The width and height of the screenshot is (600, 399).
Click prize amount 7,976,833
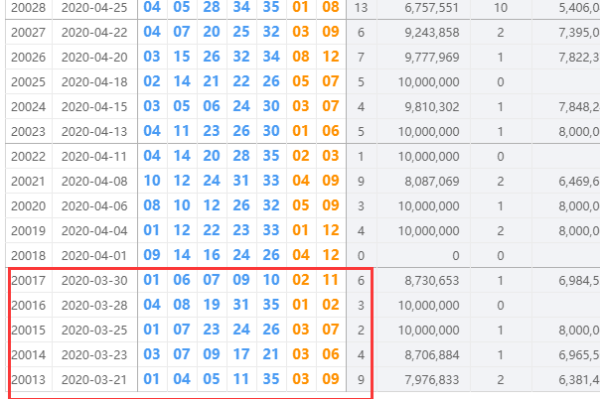(x=432, y=379)
